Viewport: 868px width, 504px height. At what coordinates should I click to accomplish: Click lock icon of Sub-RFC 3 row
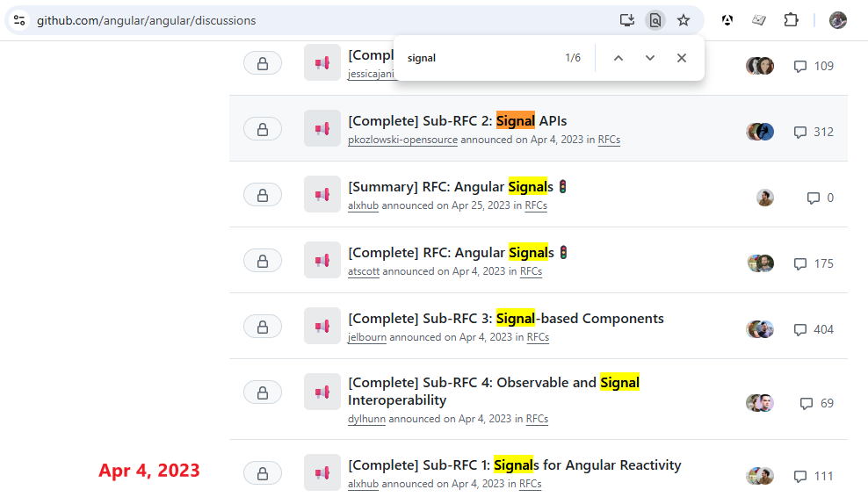point(263,327)
